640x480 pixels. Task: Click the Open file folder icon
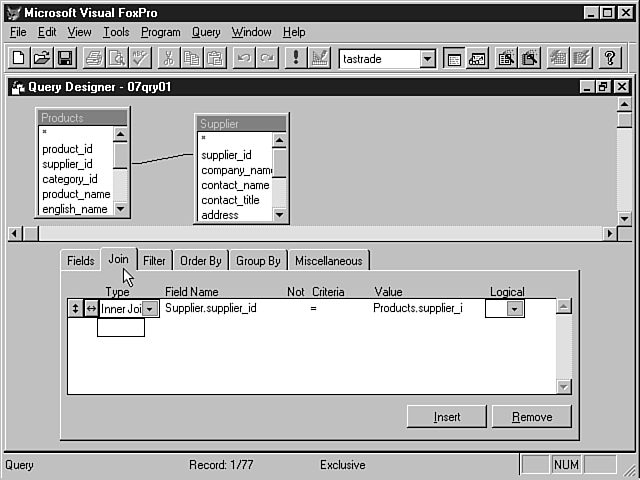tap(42, 58)
